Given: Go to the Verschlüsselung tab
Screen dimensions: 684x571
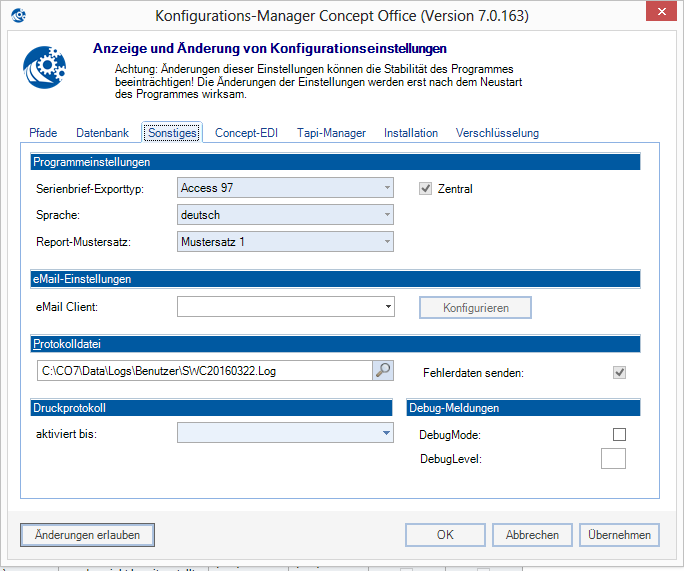Looking at the screenshot, I should point(497,133).
